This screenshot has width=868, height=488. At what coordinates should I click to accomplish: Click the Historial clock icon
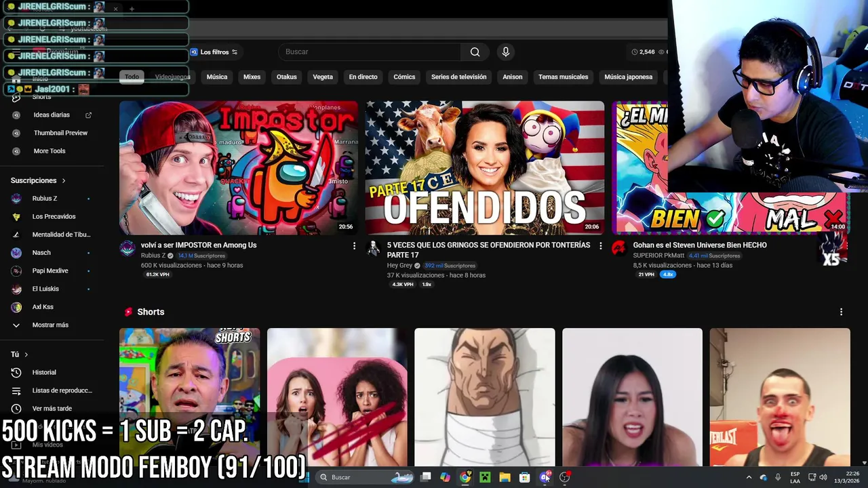(16, 372)
